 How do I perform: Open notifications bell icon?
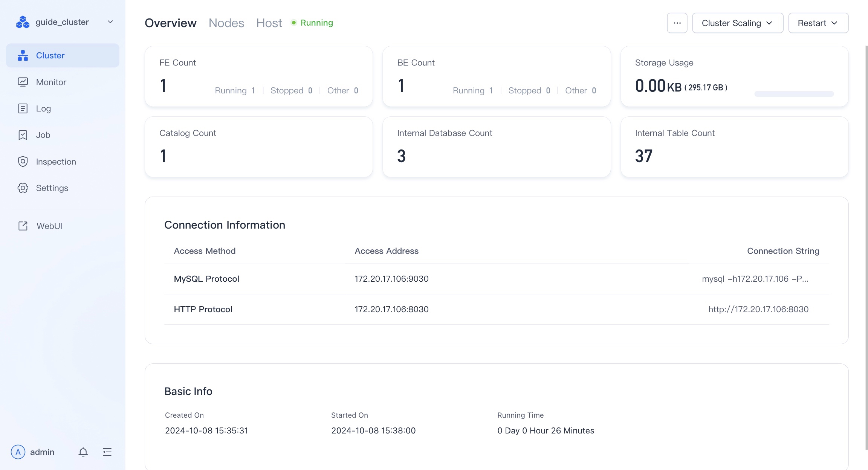click(83, 452)
